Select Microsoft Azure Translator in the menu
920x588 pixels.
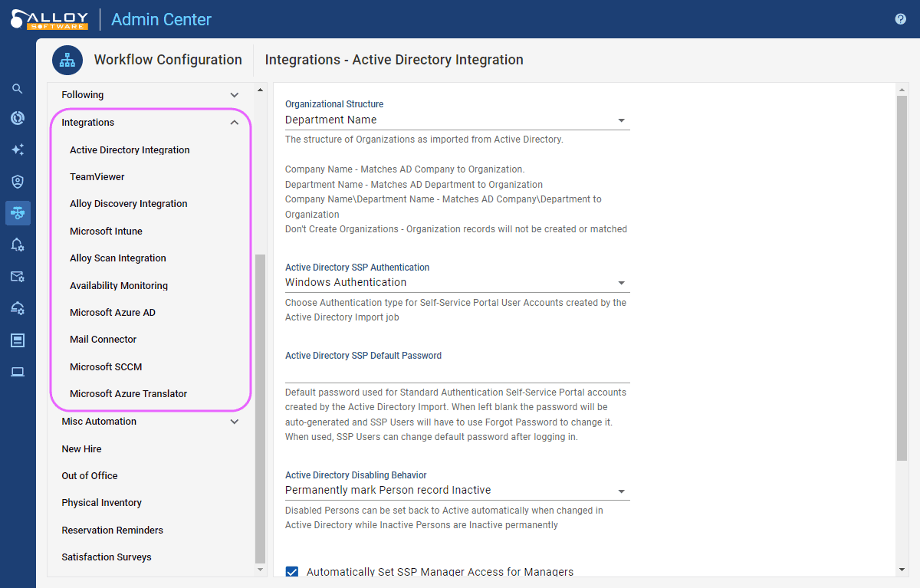[129, 394]
